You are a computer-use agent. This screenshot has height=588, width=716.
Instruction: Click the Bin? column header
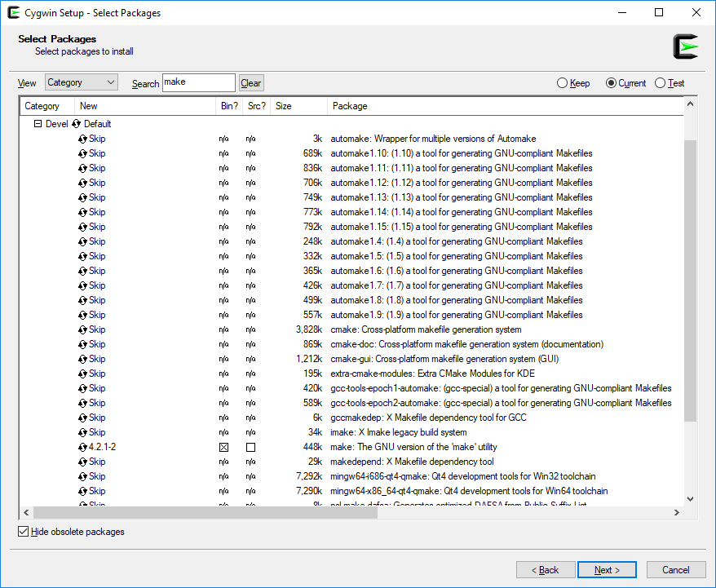click(x=229, y=106)
